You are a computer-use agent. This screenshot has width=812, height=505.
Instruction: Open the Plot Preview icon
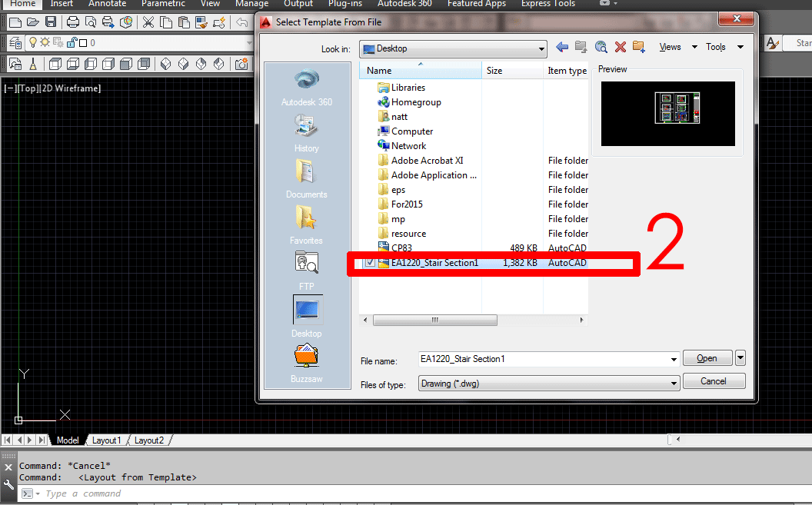pos(92,22)
